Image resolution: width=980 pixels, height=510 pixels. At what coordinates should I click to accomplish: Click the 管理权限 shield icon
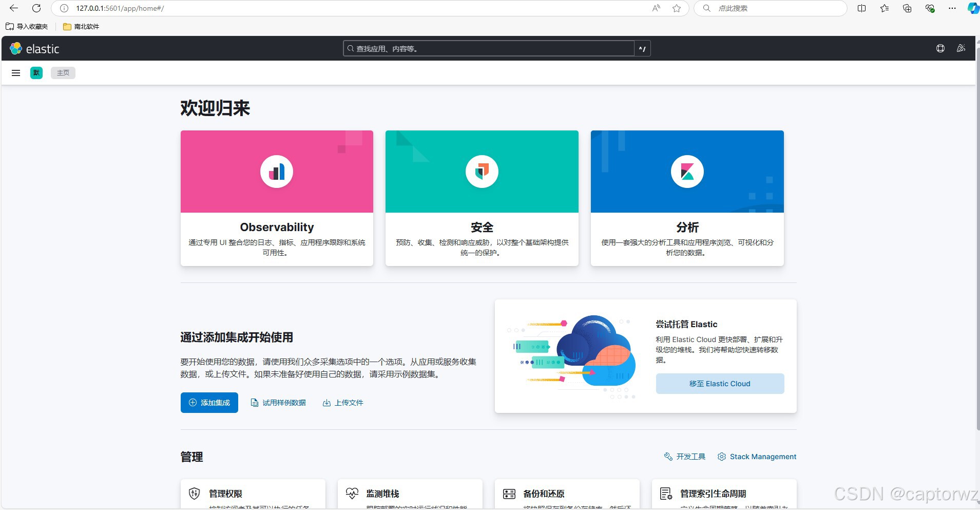click(194, 494)
